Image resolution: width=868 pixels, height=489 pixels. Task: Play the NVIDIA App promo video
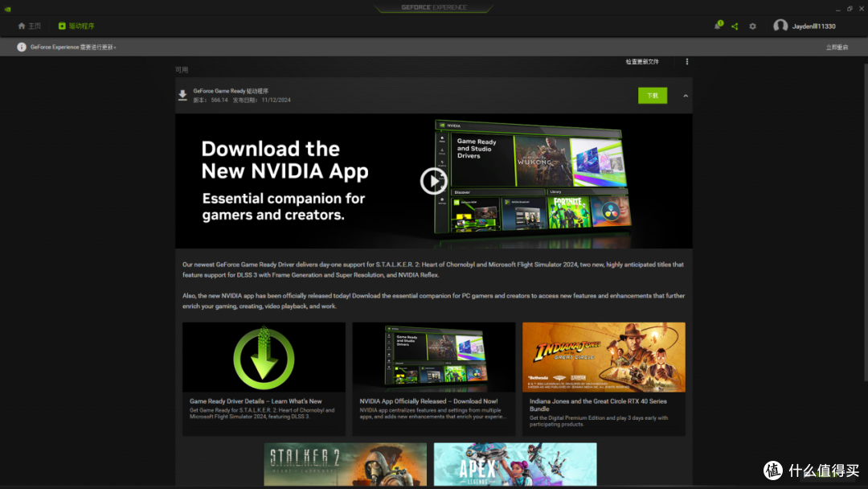click(x=433, y=180)
